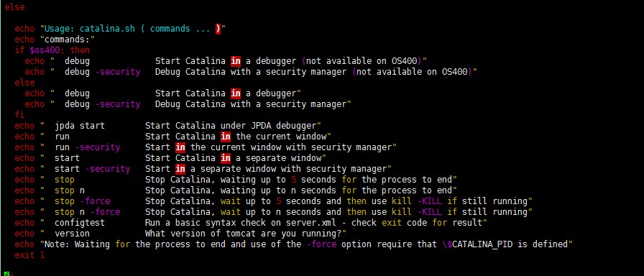Image resolution: width=644 pixels, height=276 pixels.
Task: Click the 'version' command name
Action: [x=72, y=234]
